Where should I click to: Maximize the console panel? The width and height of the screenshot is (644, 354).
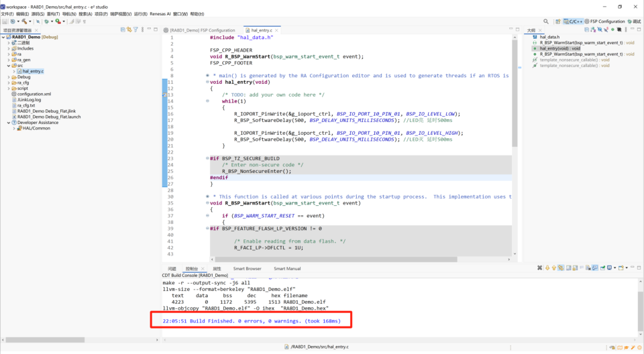tap(639, 268)
